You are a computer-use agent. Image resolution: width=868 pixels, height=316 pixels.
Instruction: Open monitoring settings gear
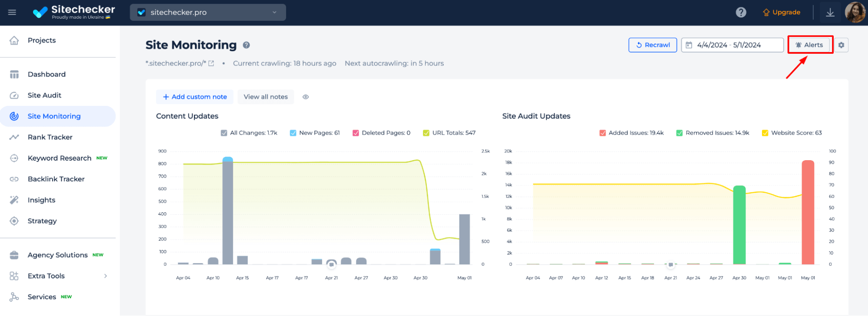(x=841, y=45)
